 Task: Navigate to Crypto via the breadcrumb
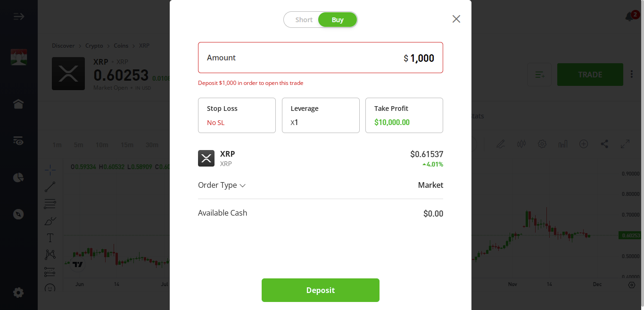tap(94, 45)
